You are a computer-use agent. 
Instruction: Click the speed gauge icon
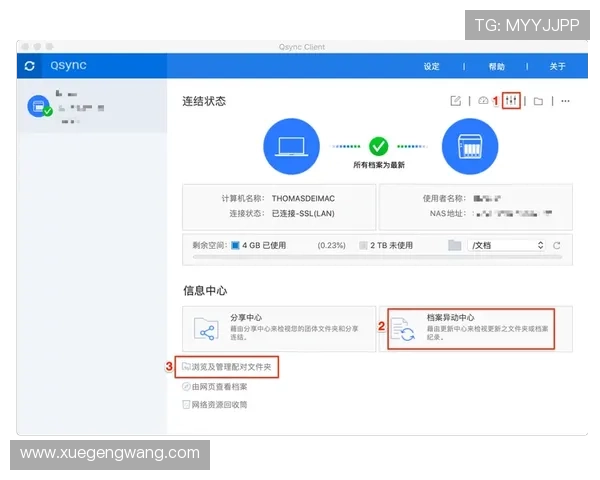[x=483, y=101]
